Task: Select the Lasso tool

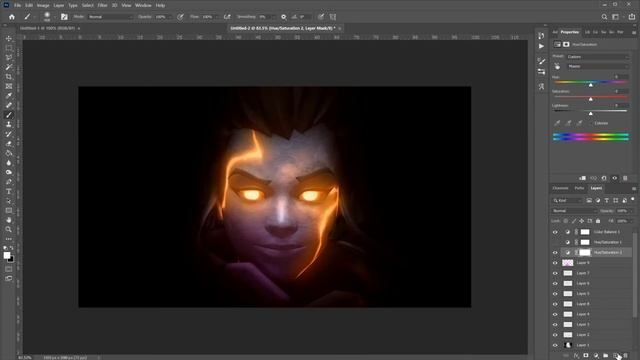Action: coord(9,57)
